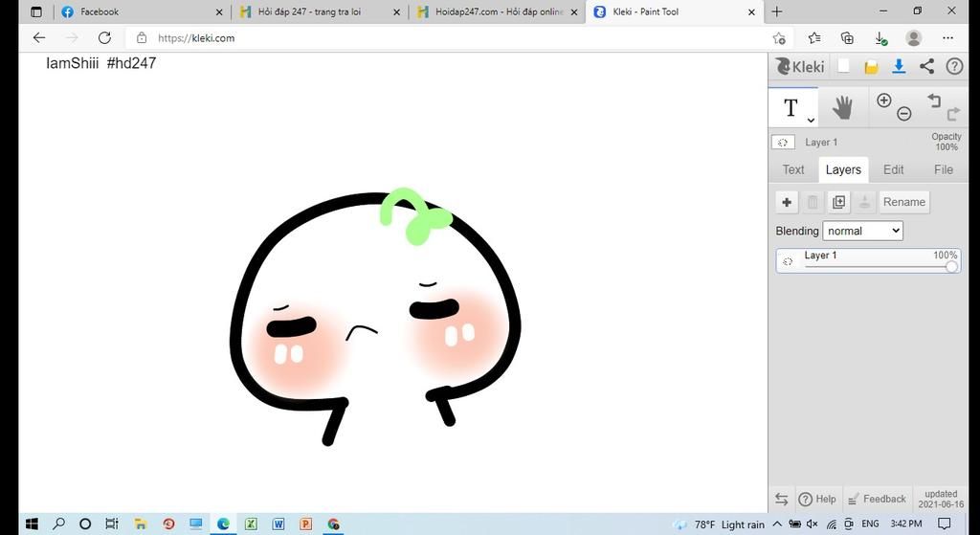Zoom out with the minus magnifier icon
Image resolution: width=980 pixels, height=535 pixels.
pos(903,114)
